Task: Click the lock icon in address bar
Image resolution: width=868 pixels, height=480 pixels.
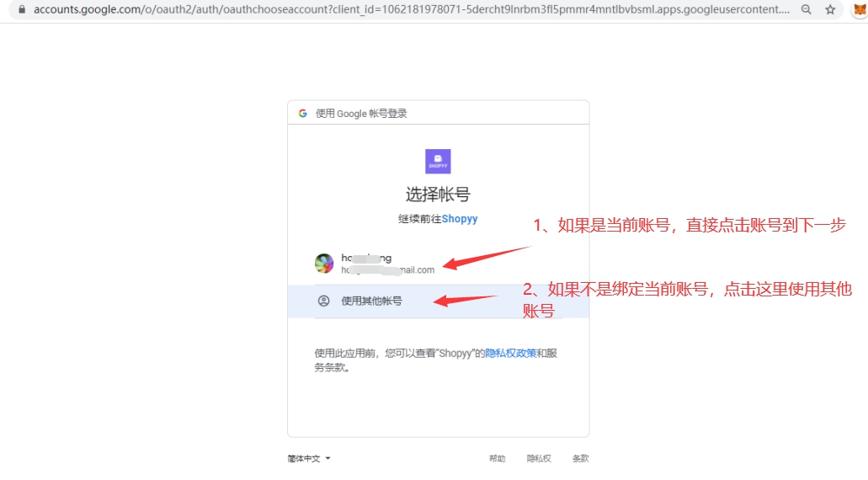Action: [21, 9]
